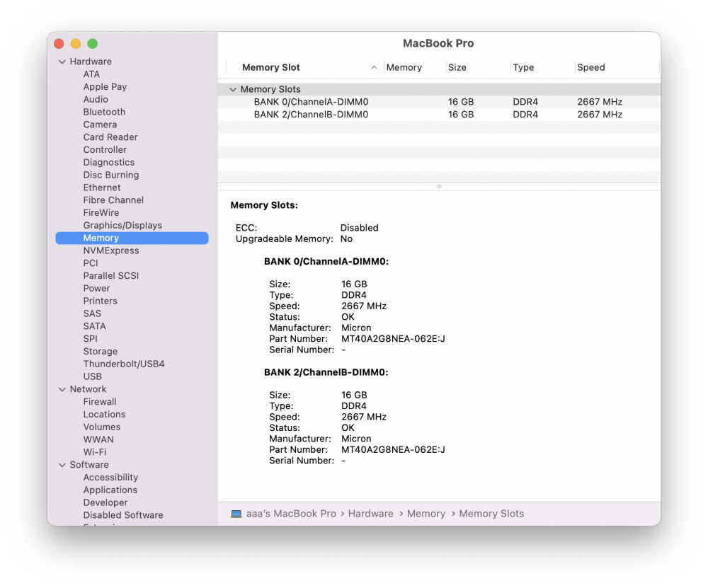The image size is (708, 588).
Task: Select BANK 0/ChannelA-DIMM0 table row
Action: tap(439, 102)
